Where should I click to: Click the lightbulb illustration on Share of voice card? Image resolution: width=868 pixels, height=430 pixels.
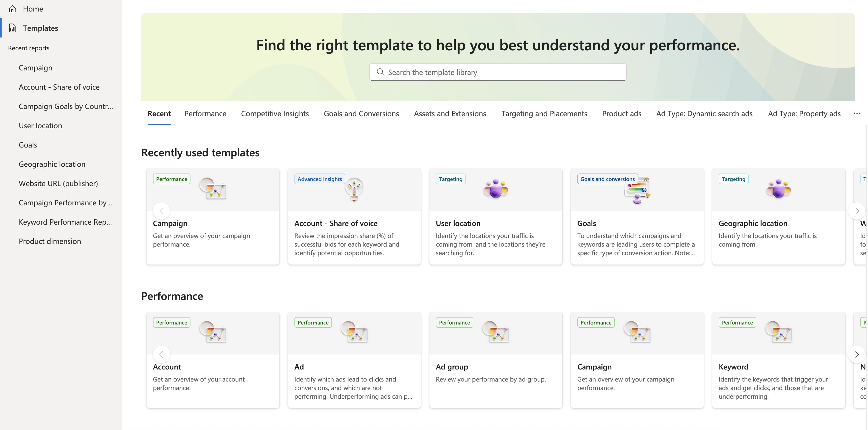354,189
